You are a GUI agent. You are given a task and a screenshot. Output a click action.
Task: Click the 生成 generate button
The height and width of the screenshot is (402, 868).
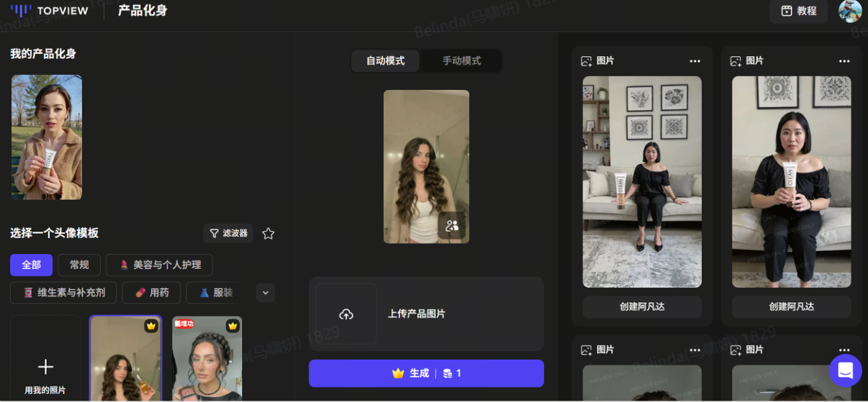[426, 373]
